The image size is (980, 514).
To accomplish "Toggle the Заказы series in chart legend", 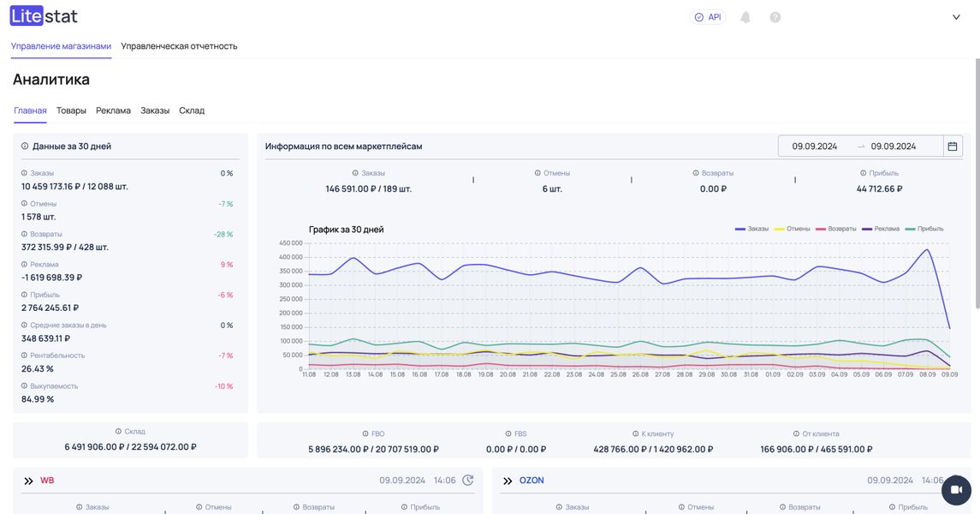I will 751,229.
